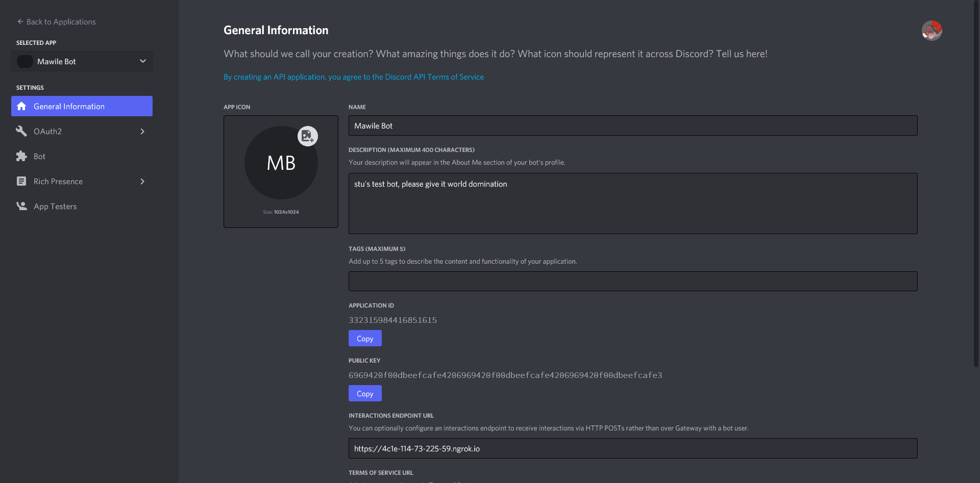Image resolution: width=980 pixels, height=483 pixels.
Task: Click the upload image icon on app icon
Action: [307, 136]
